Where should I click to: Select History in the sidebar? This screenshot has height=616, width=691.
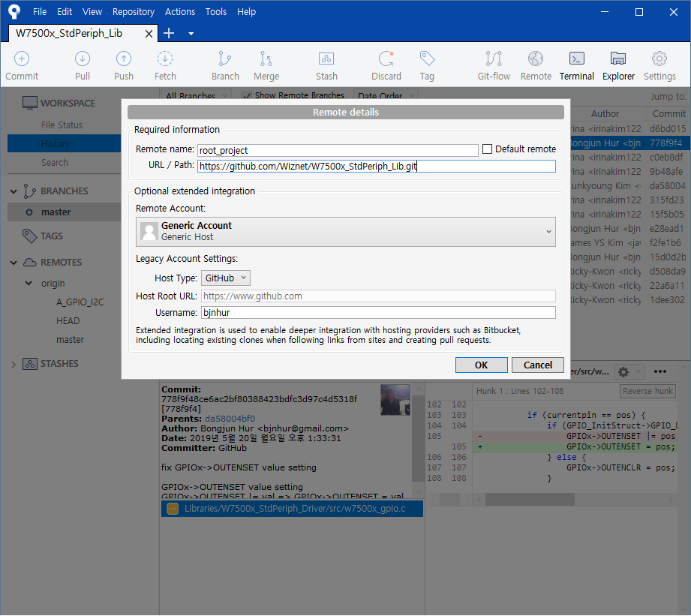65,143
